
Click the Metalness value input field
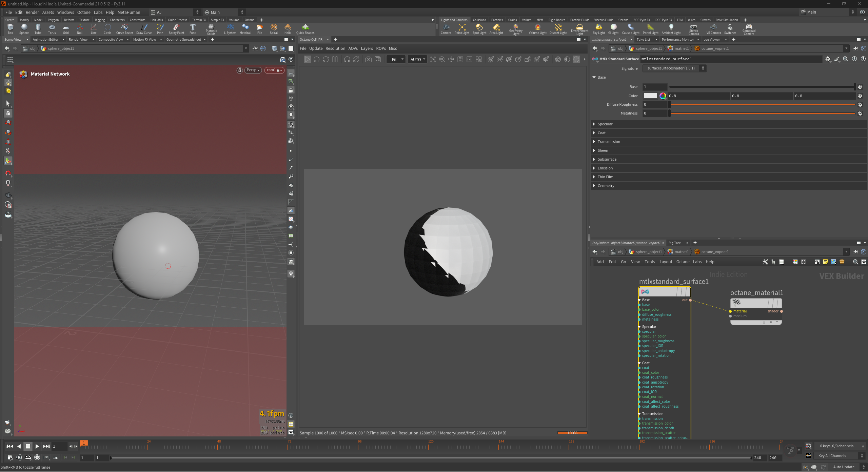coord(654,113)
